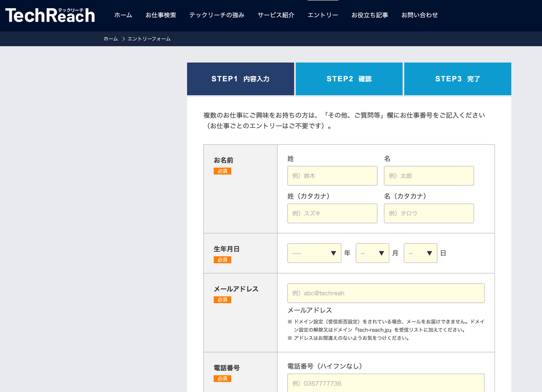This screenshot has width=542, height=392.
Task: Open the birth month dropdown
Action: 373,253
